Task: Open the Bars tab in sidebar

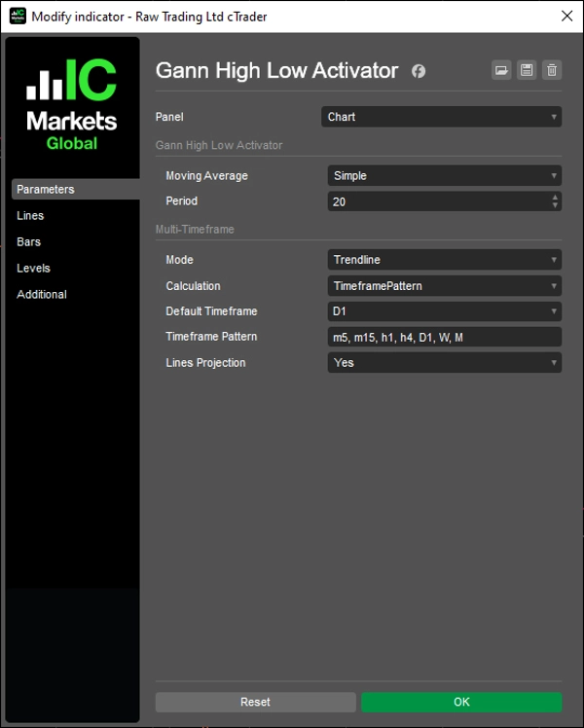Action: pyautogui.click(x=29, y=242)
